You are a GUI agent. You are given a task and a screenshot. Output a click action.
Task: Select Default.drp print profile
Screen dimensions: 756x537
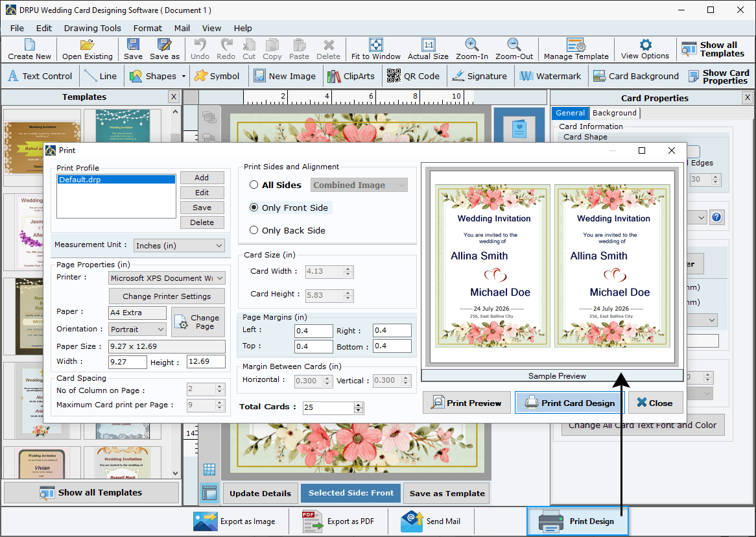click(116, 180)
